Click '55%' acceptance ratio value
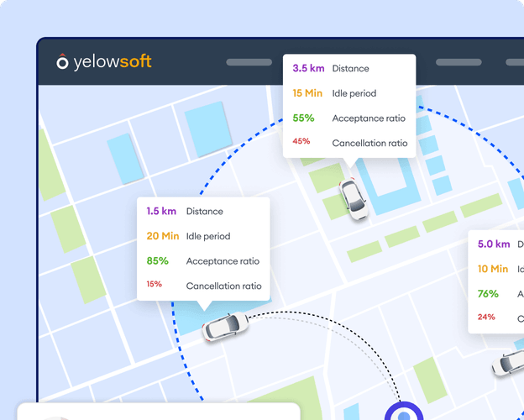This screenshot has width=524, height=420. pos(303,118)
